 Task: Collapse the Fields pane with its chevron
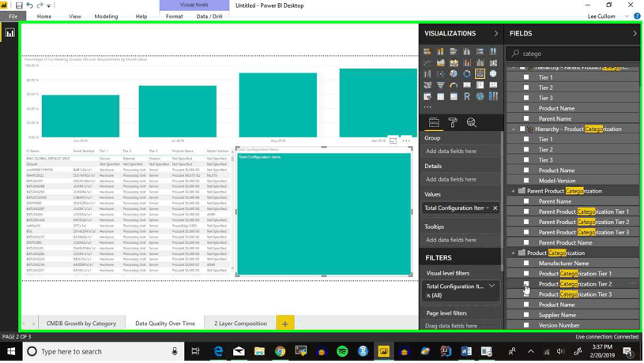[635, 33]
